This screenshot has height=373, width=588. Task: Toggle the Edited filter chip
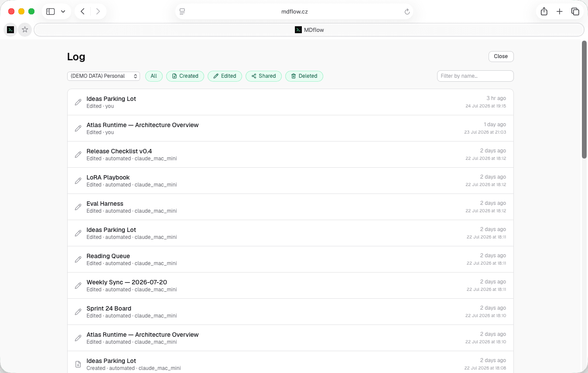(225, 76)
